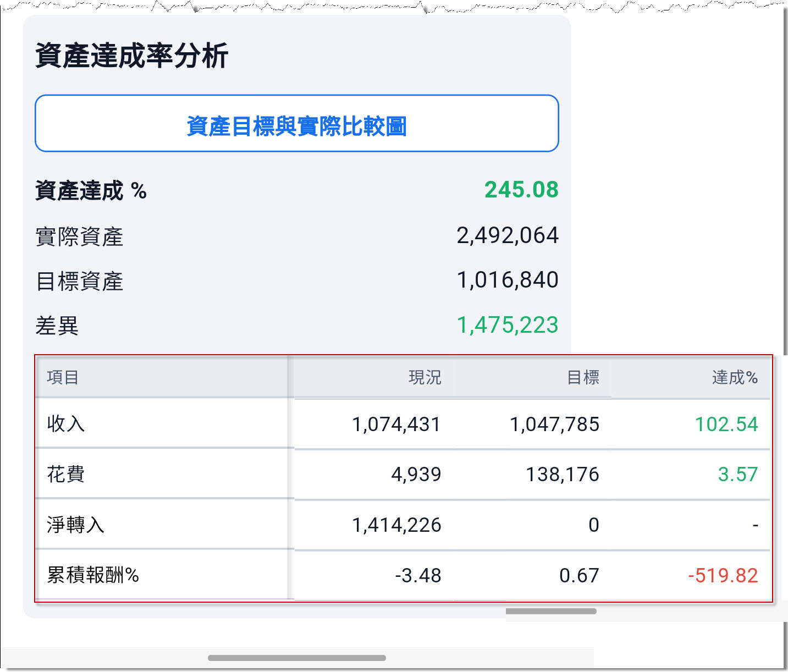This screenshot has height=672, width=788.
Task: Select the 收入 row label
Action: (x=66, y=423)
